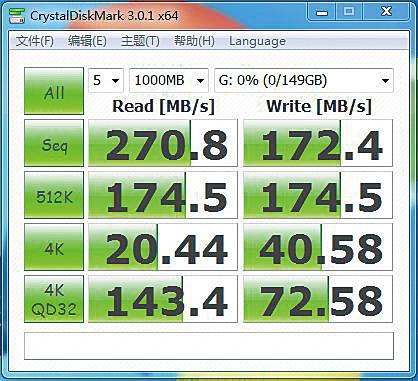Image resolution: width=418 pixels, height=381 pixels.
Task: Open the Language menu
Action: tap(257, 41)
